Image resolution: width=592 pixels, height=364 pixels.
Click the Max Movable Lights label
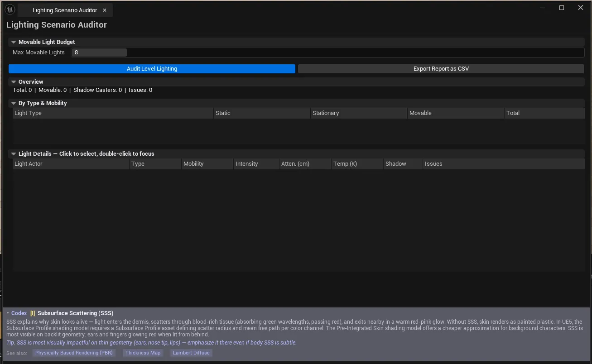point(39,53)
